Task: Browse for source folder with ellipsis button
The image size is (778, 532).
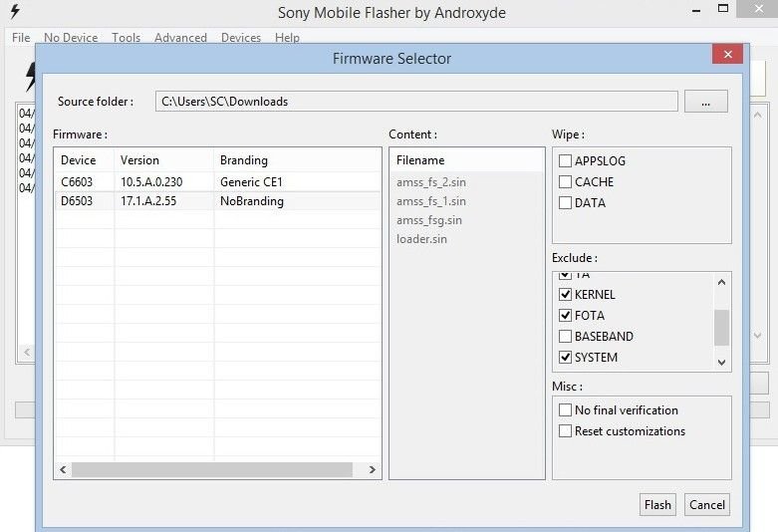Action: tap(706, 102)
